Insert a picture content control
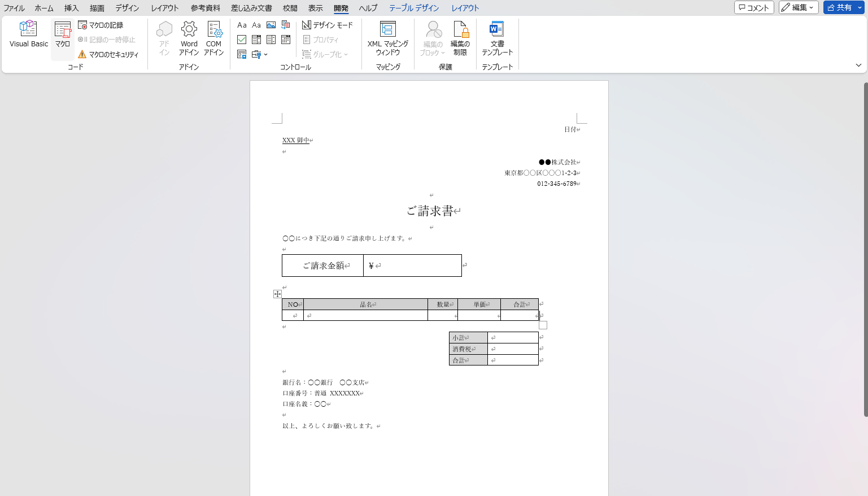Screen dimensions: 868x496 [271, 24]
